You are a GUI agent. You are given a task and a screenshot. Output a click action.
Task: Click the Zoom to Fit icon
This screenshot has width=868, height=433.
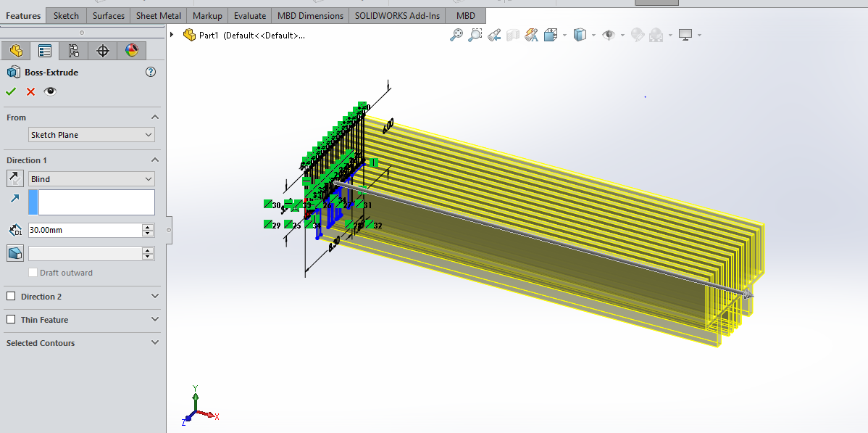coord(456,35)
